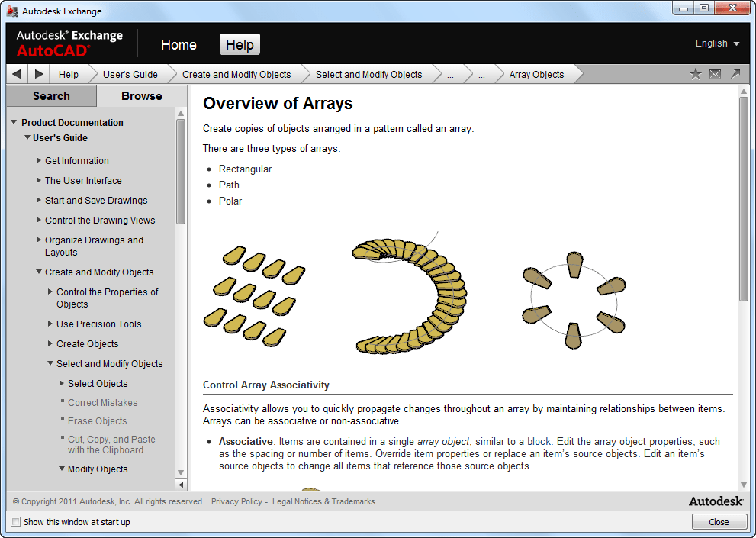Click the polar array illustration
The image size is (756, 538).
pyautogui.click(x=574, y=300)
